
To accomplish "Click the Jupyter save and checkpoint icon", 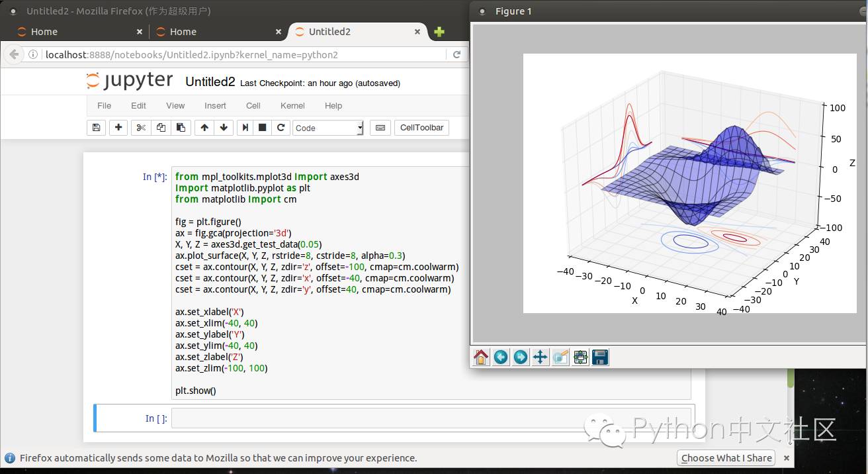I will (97, 128).
